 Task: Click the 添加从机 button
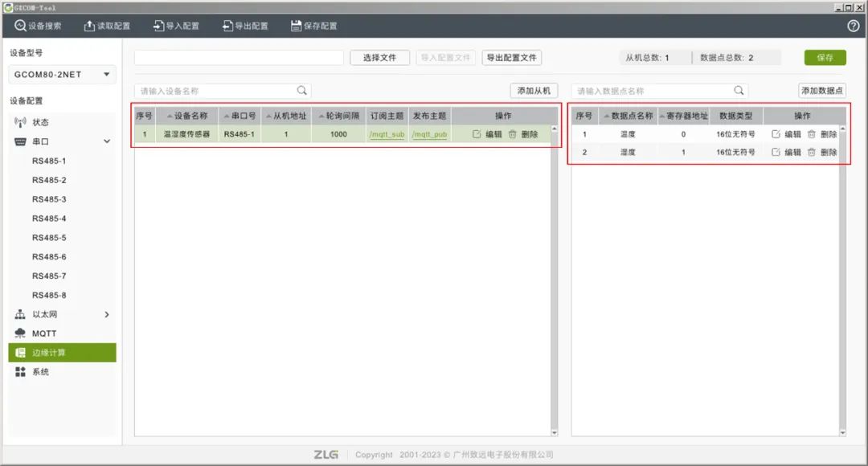[x=534, y=91]
